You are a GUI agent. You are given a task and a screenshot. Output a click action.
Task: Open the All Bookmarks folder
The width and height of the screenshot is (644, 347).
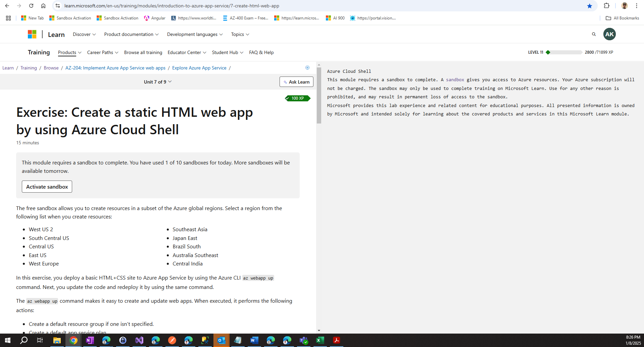(x=623, y=18)
